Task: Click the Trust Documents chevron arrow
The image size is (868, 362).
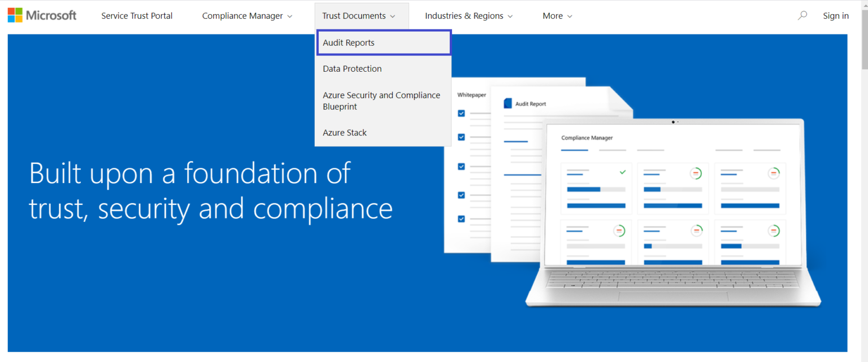Action: pyautogui.click(x=393, y=16)
